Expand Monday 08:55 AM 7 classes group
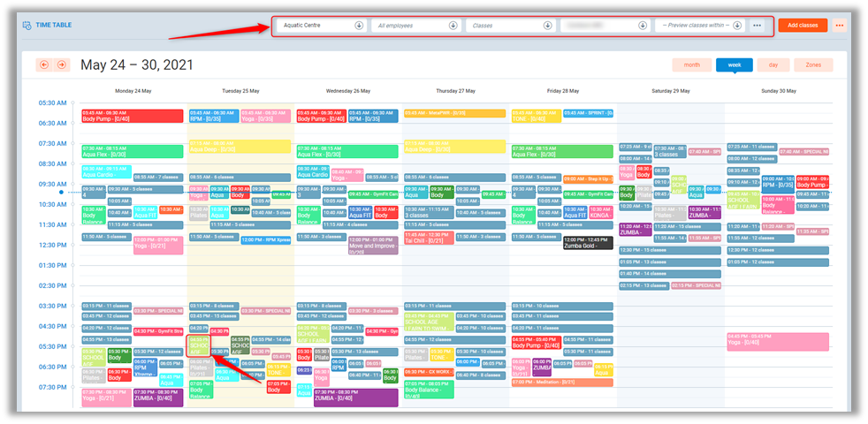The image size is (868, 424). (157, 177)
